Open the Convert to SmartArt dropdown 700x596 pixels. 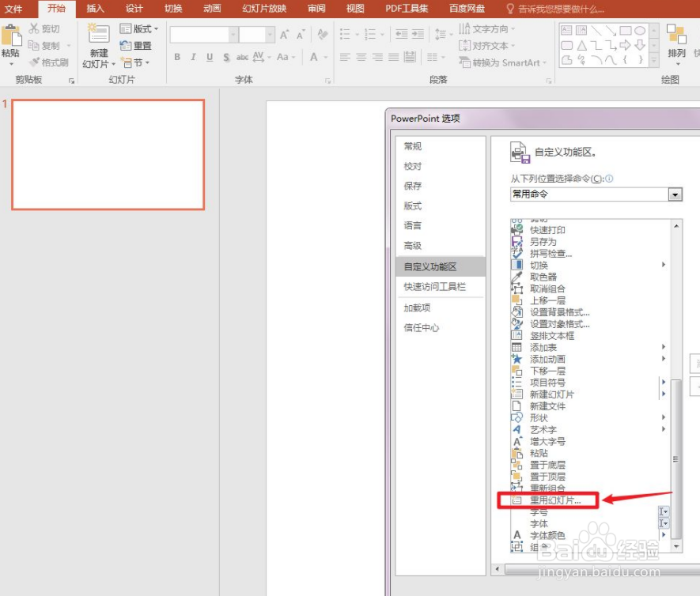click(x=502, y=63)
